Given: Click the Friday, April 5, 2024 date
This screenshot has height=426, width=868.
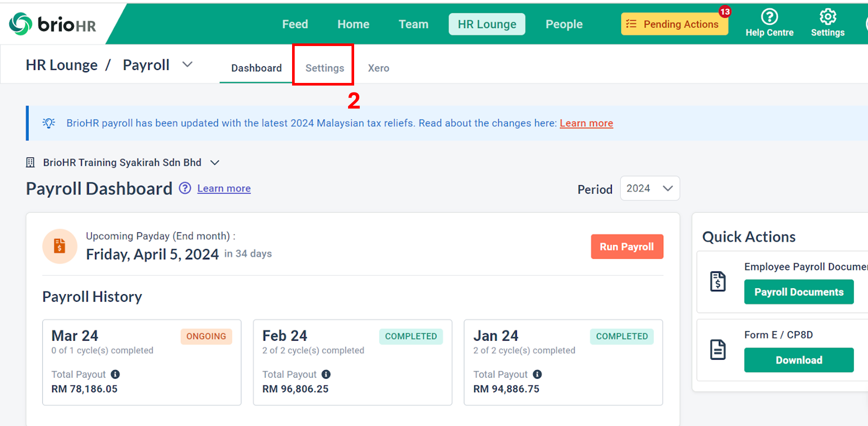Looking at the screenshot, I should coord(152,254).
